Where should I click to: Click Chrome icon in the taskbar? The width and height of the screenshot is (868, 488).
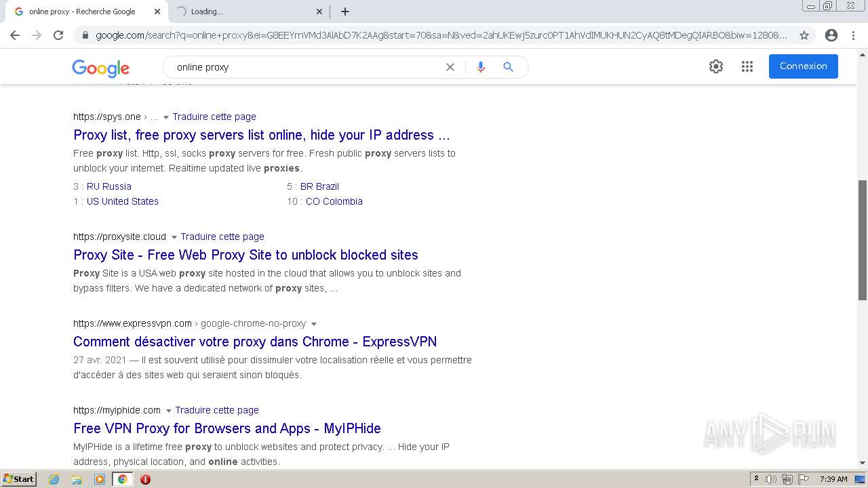(x=122, y=479)
